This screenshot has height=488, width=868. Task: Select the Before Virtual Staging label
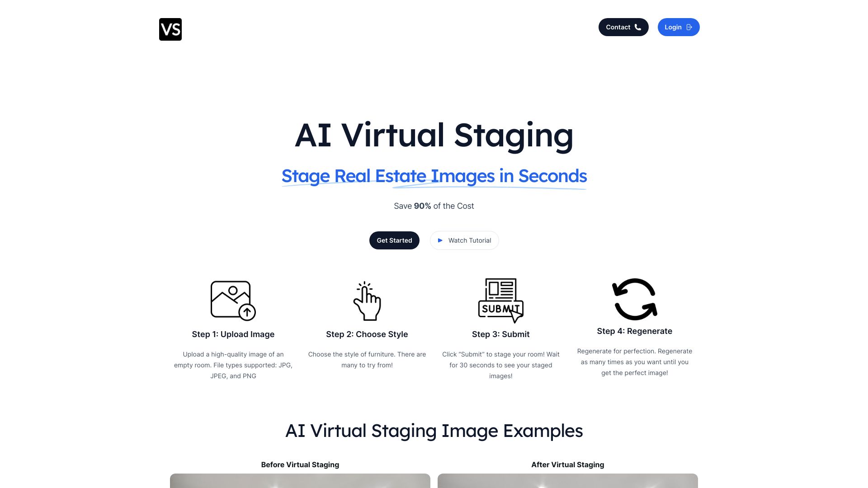click(x=300, y=465)
